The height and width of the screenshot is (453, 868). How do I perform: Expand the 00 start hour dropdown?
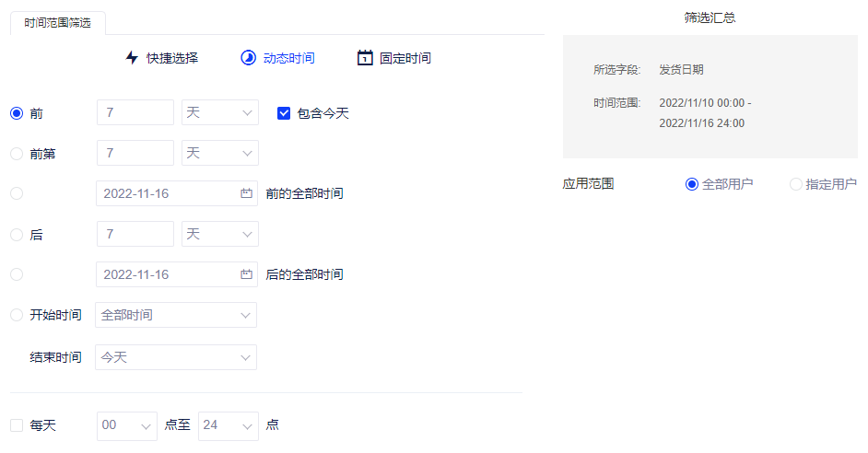(x=127, y=425)
